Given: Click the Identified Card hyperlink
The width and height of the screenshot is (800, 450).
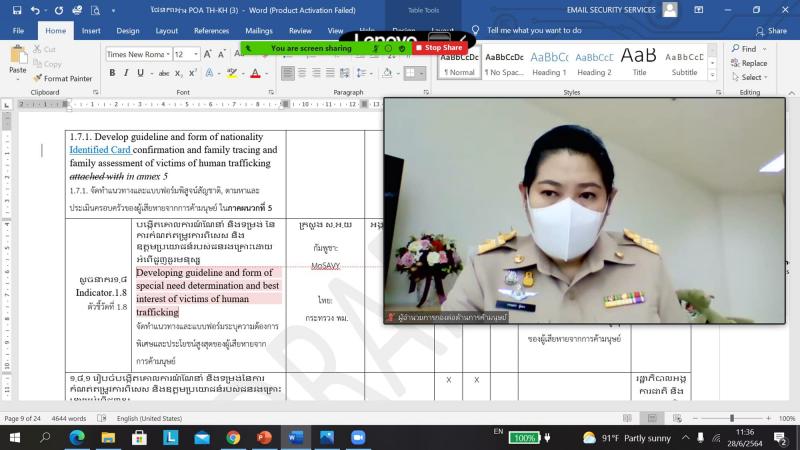Looking at the screenshot, I should (100, 149).
